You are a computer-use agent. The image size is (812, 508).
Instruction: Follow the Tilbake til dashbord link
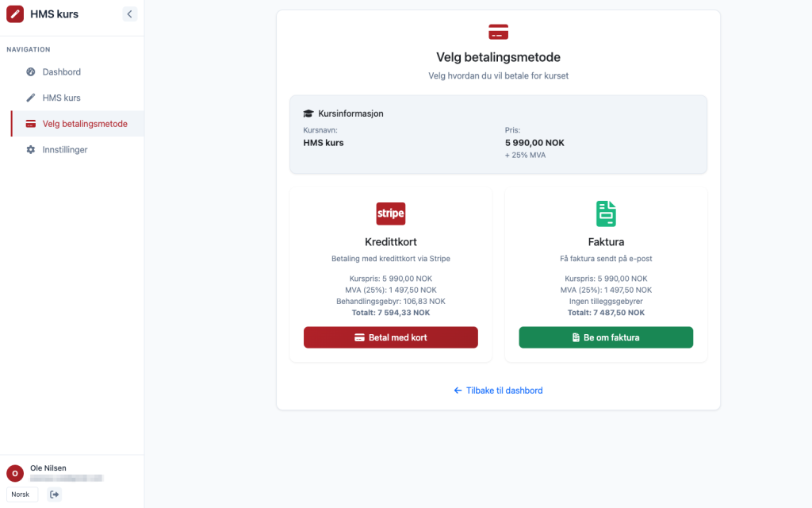(498, 391)
